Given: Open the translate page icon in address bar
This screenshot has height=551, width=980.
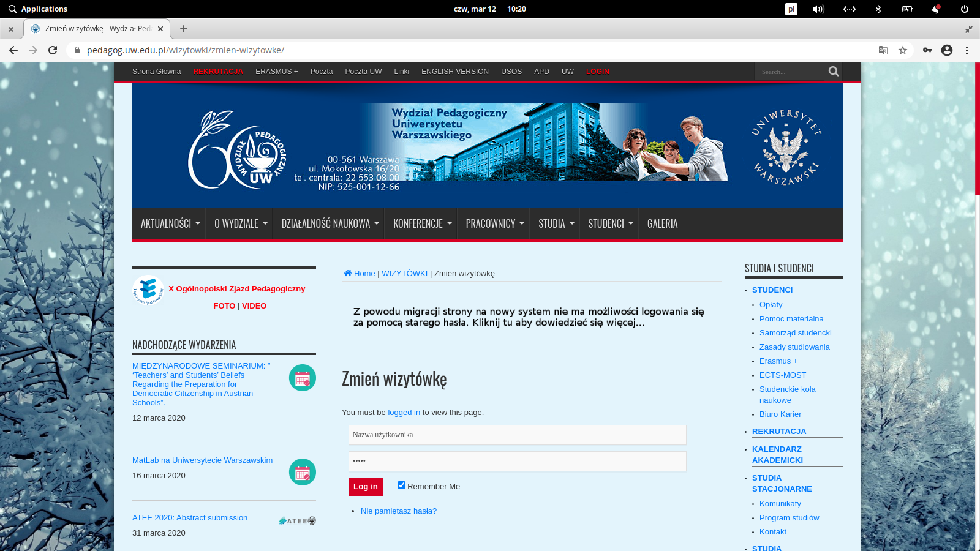Looking at the screenshot, I should (883, 50).
